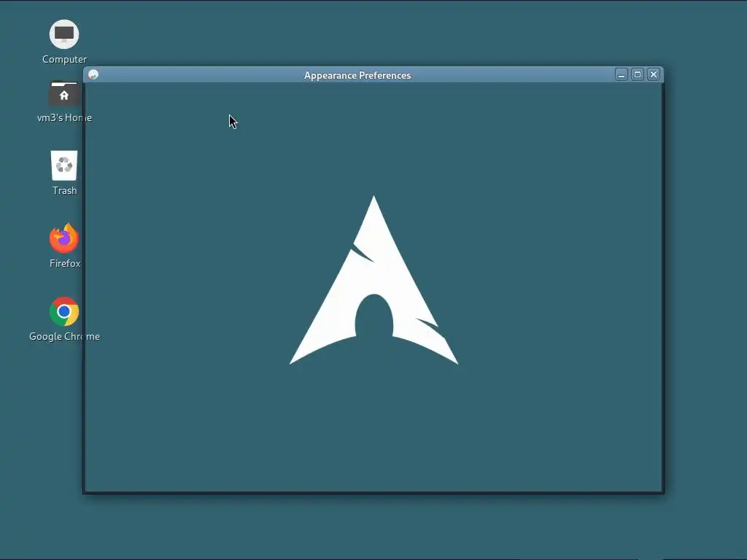The height and width of the screenshot is (560, 747).
Task: Open the Computer desktop icon
Action: [x=64, y=34]
